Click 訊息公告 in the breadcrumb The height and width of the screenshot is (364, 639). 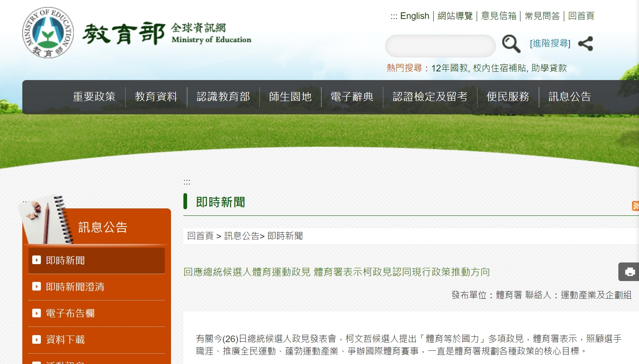point(242,236)
